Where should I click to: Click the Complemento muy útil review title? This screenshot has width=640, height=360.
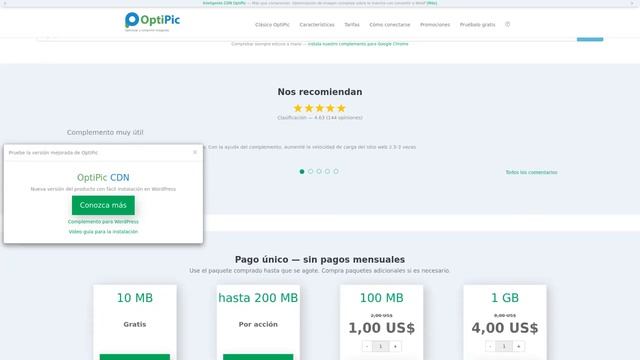pos(105,132)
